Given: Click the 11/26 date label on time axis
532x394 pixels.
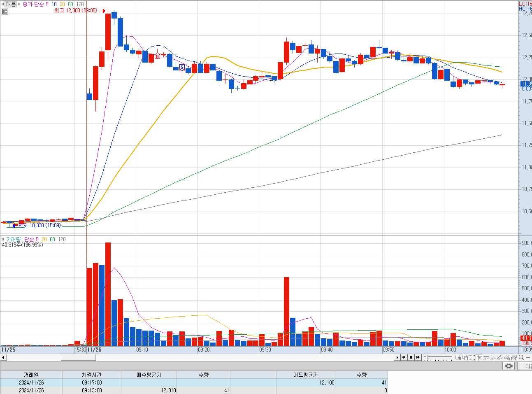Looking at the screenshot, I should click(x=94, y=350).
